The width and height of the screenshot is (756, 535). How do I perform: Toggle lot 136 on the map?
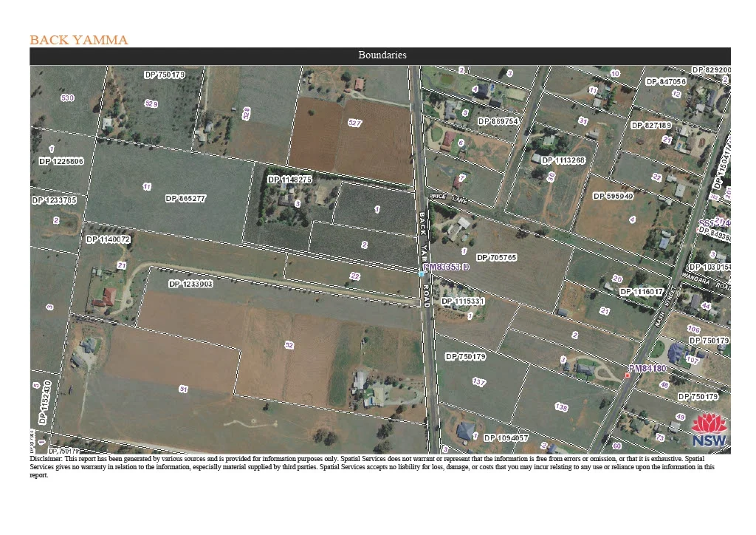561,406
